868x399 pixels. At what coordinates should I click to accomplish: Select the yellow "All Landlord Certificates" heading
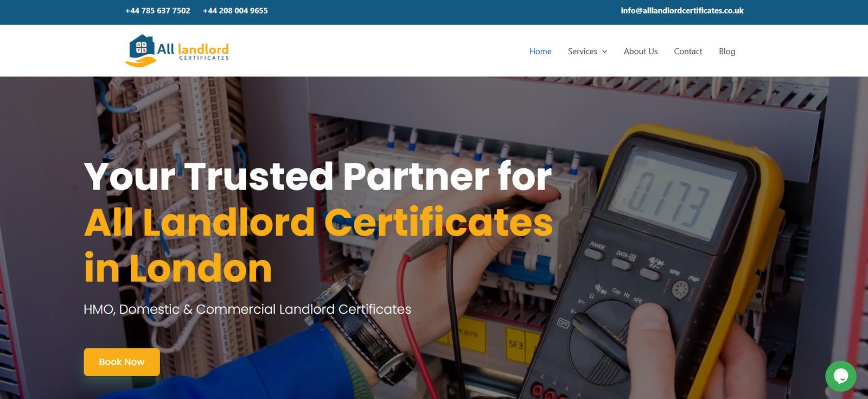[318, 223]
